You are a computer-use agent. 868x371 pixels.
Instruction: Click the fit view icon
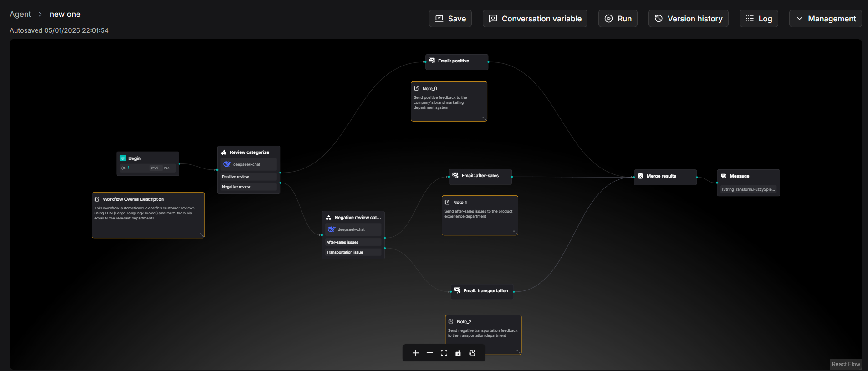click(444, 353)
